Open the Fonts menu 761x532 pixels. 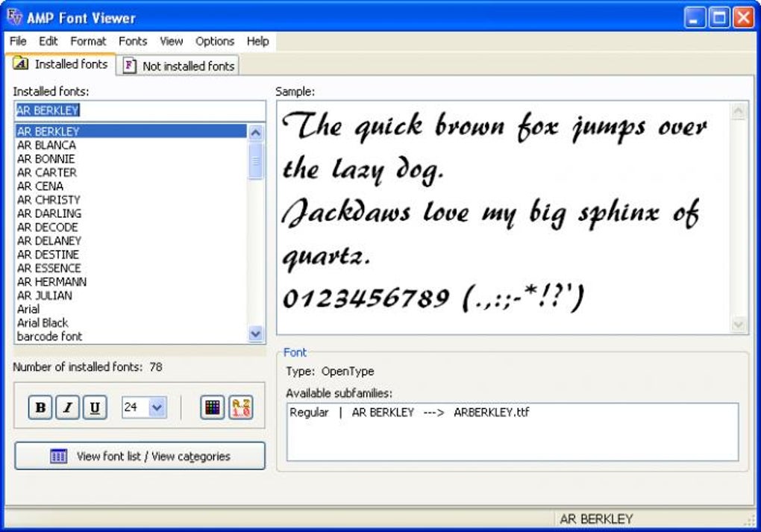133,41
